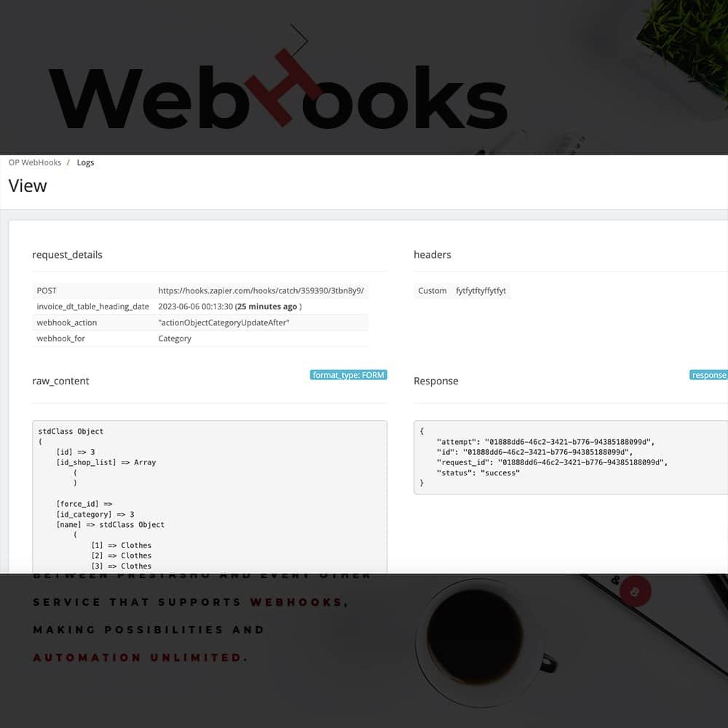
Task: Open the OP WebHooks breadcrumb link
Action: [35, 162]
